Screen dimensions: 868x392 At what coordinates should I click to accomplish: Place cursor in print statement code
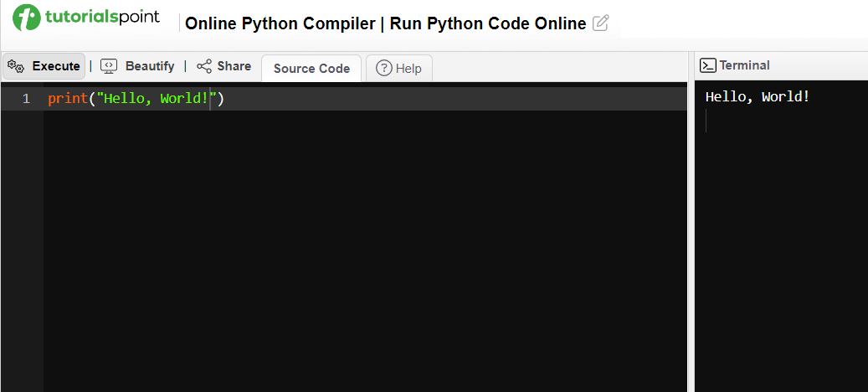tap(136, 99)
